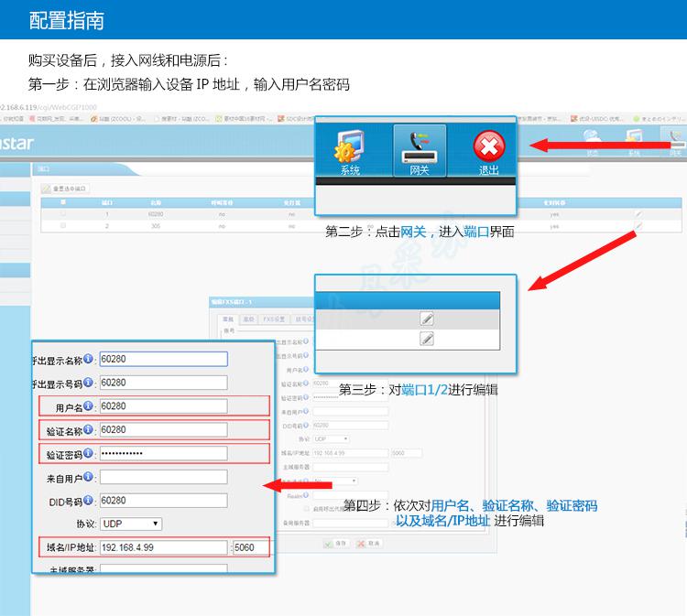Switch to the 常规 tab of the edit dialog
The width and height of the screenshot is (687, 616).
[x=228, y=319]
